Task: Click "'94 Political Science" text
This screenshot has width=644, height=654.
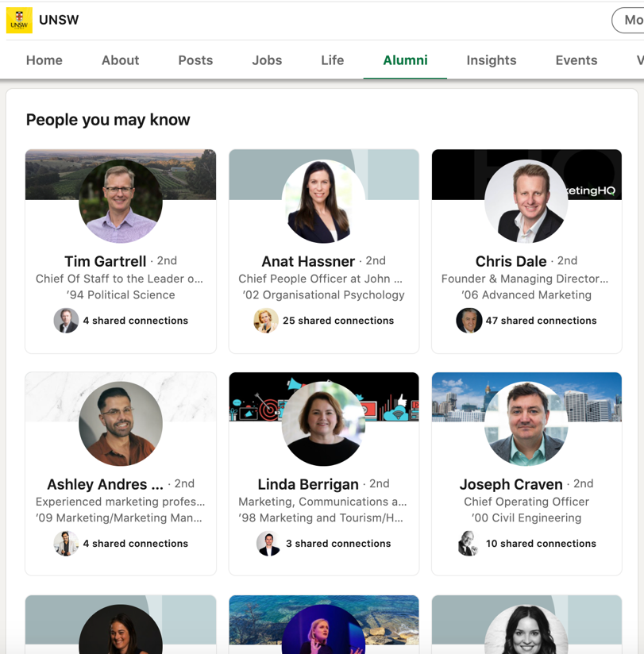Action: 121,295
